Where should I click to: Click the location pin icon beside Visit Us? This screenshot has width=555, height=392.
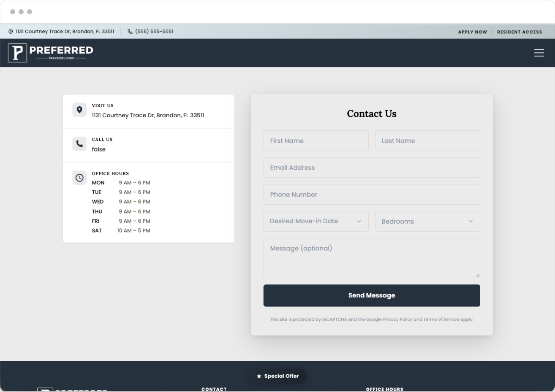point(79,110)
